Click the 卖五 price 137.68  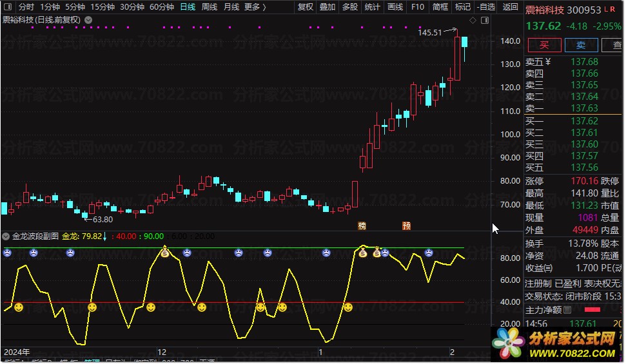click(585, 62)
